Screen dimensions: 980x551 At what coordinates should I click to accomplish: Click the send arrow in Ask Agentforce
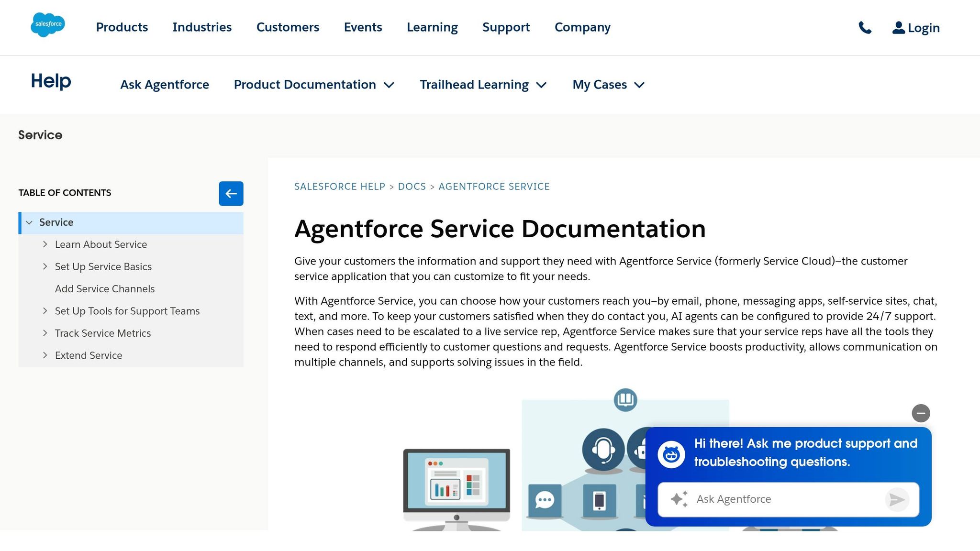tap(897, 500)
